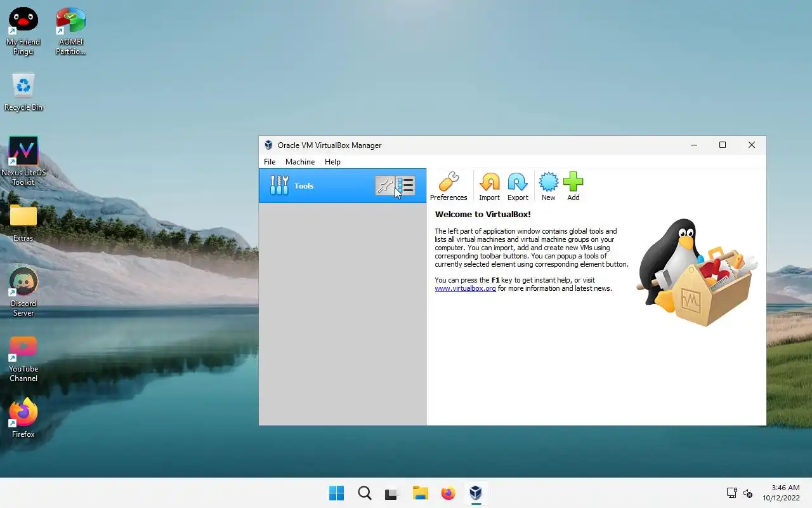Select Discord Server desktop shortcut
This screenshot has height=508, width=812.
tap(23, 292)
